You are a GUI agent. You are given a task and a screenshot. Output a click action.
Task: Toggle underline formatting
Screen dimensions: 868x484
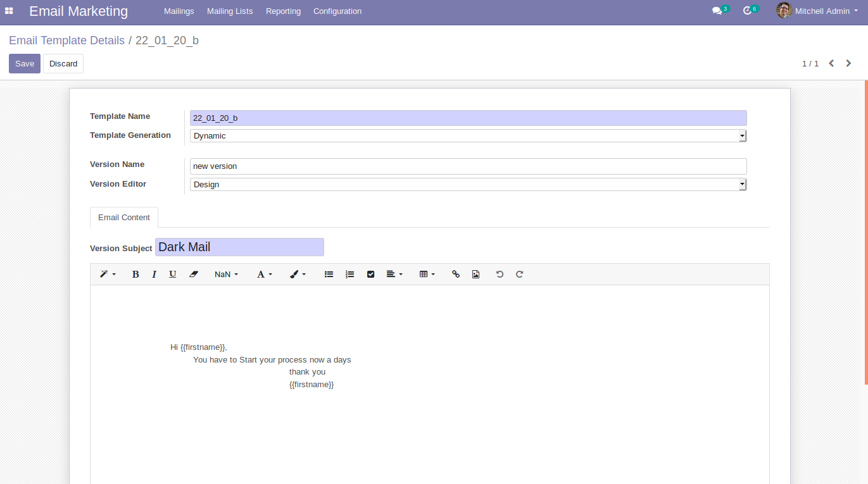[x=172, y=274]
